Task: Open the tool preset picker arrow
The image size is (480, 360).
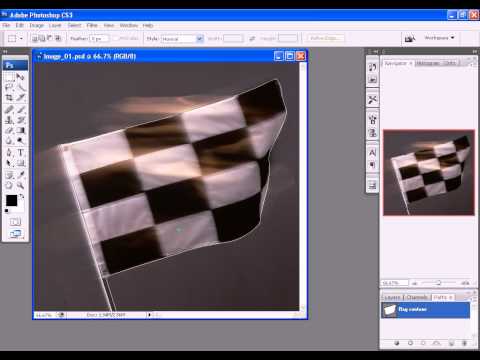Action: coord(22,39)
